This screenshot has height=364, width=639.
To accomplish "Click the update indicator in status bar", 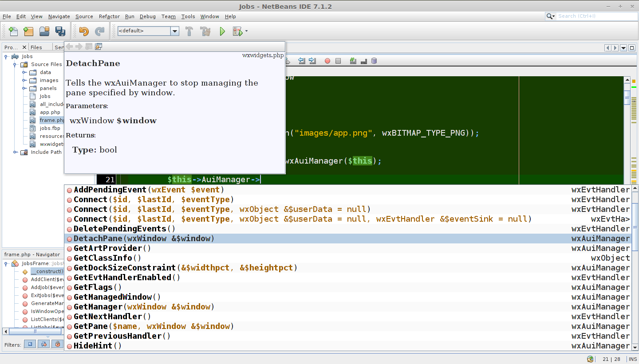I will tap(590, 359).
